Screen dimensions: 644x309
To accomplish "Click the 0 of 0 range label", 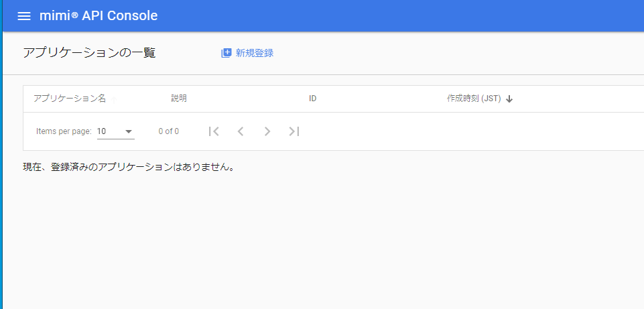I will pos(168,131).
